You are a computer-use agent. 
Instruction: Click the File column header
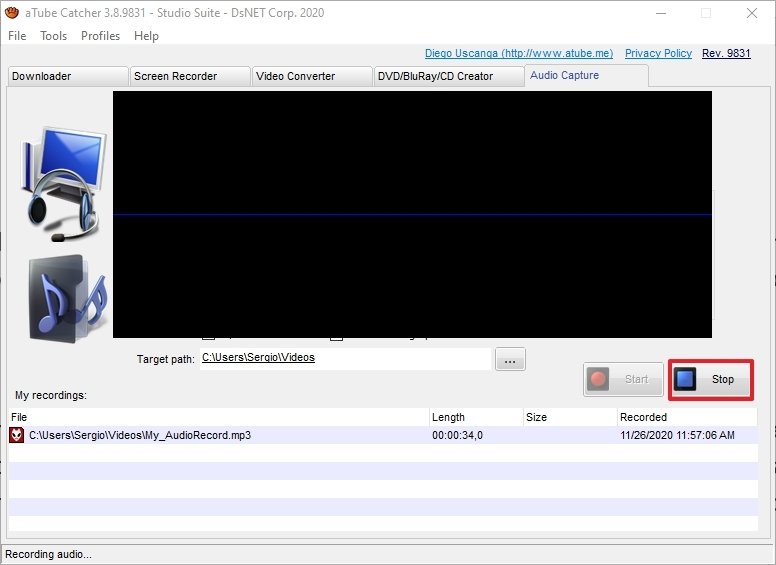click(x=218, y=417)
